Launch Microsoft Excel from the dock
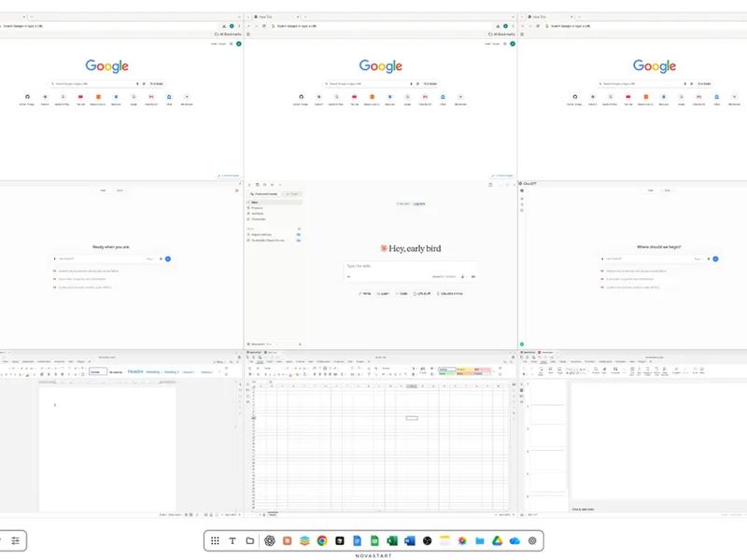This screenshot has width=747, height=560. tap(392, 540)
